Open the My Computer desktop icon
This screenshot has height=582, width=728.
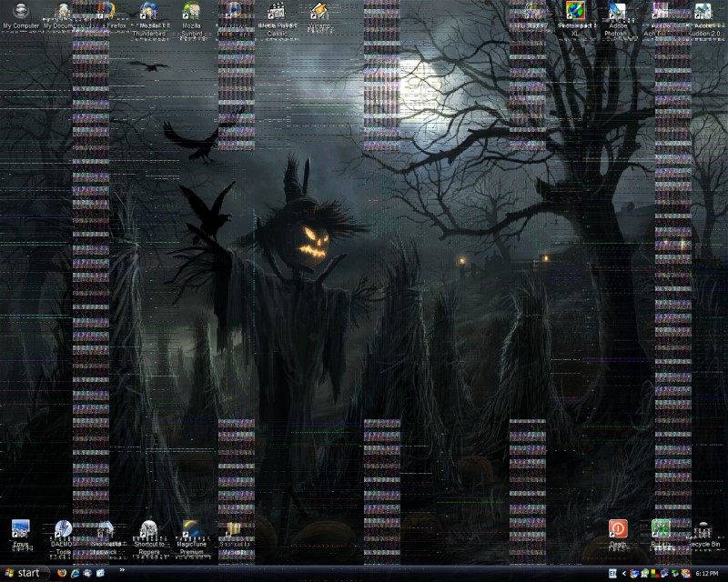tap(20, 15)
